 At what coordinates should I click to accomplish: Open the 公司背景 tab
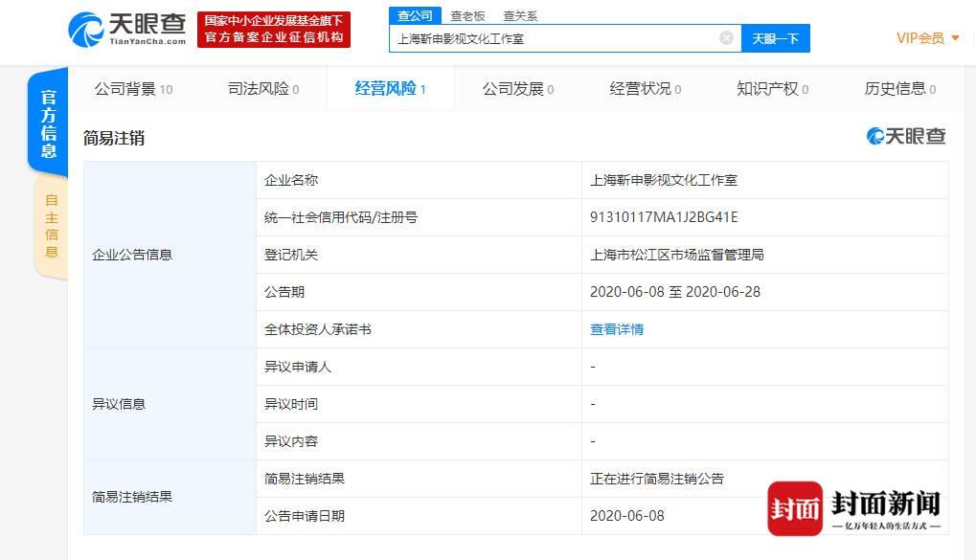click(133, 89)
